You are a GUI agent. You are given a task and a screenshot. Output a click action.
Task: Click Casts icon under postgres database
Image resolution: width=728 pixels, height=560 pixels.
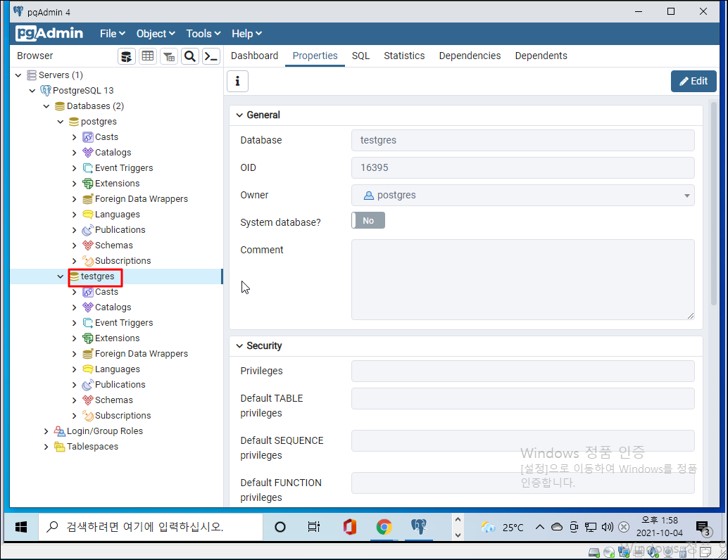click(88, 137)
